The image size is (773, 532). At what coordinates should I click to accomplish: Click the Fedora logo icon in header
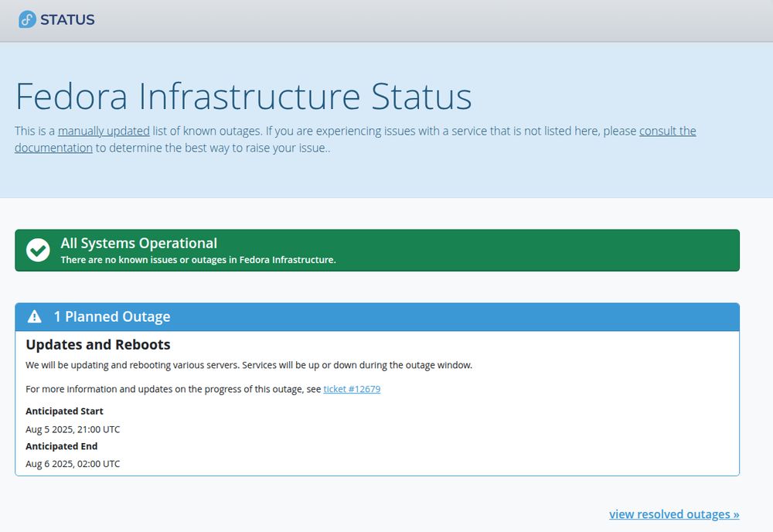click(x=27, y=20)
